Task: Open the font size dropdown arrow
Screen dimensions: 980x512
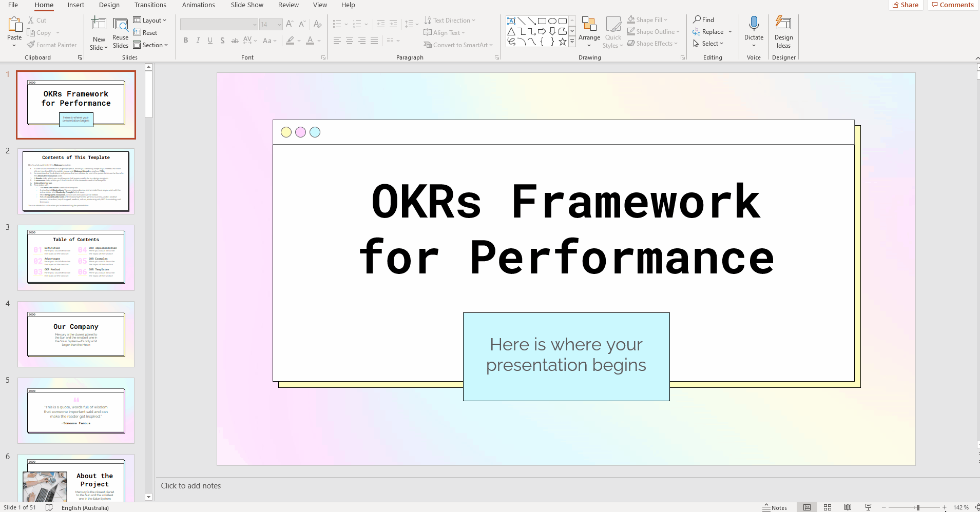Action: pyautogui.click(x=278, y=24)
